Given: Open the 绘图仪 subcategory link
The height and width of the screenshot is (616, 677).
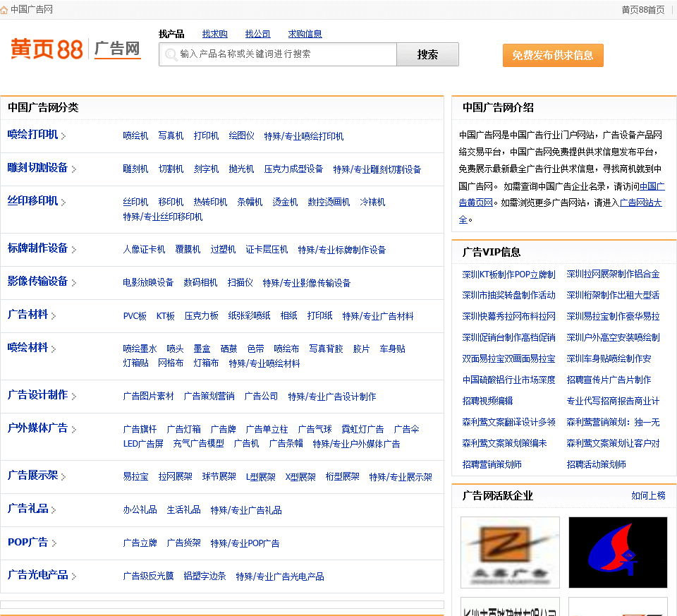Looking at the screenshot, I should [x=241, y=136].
